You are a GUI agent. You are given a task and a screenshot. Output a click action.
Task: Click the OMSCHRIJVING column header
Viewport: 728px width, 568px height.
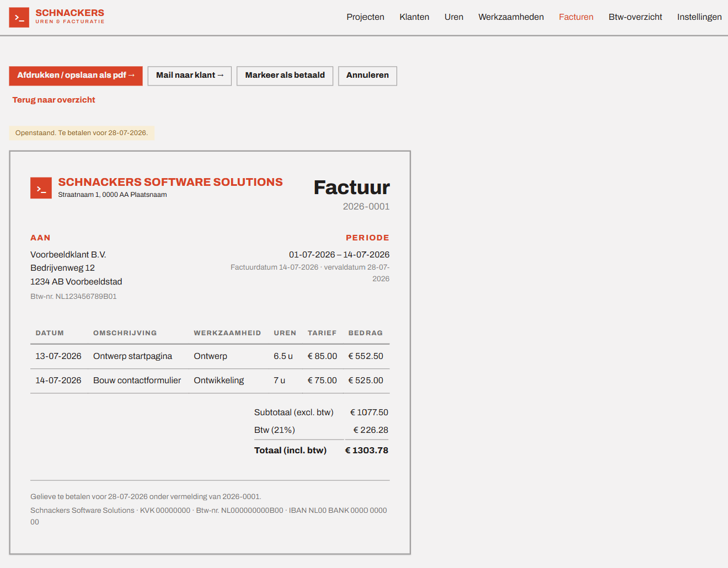click(x=125, y=333)
